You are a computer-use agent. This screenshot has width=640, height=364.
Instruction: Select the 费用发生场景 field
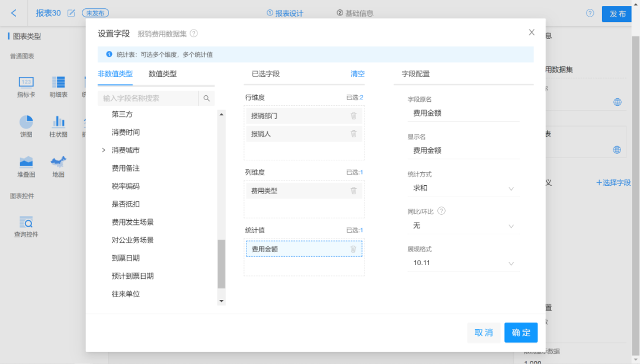coord(133,222)
